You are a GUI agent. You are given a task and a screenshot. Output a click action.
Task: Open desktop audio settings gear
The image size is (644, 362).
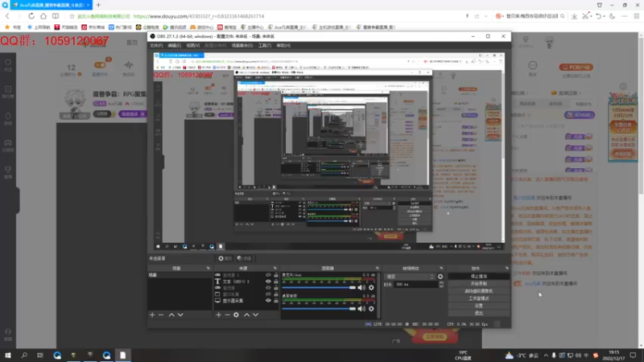click(371, 309)
